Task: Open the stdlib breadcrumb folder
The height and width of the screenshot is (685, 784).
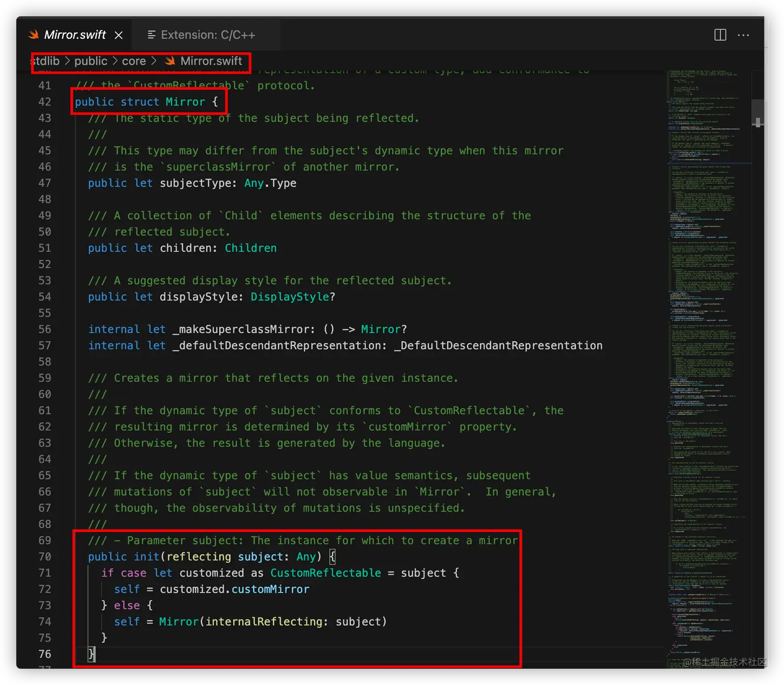Action: tap(45, 61)
